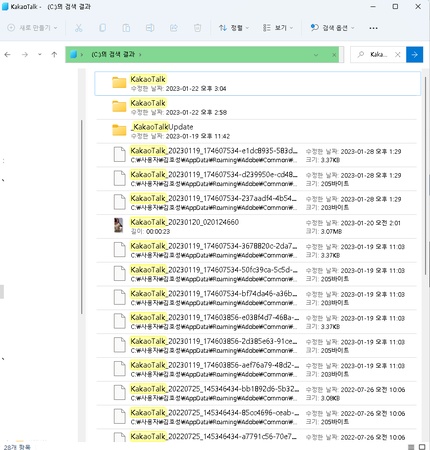Select file KakaoTalk_20220725_145346434-85cc4696
Viewport: 430px width, 450px height.
tap(257, 417)
